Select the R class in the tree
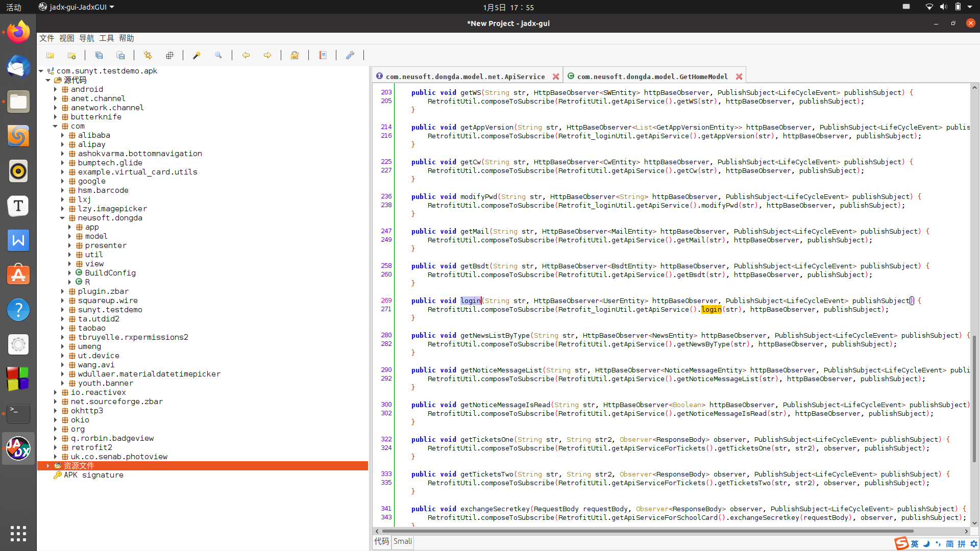980x551 pixels. click(x=87, y=282)
